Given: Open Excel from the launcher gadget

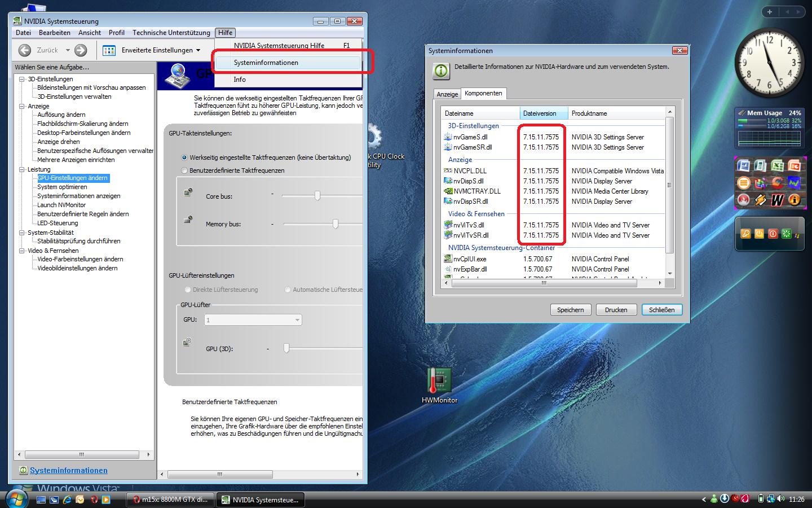Looking at the screenshot, I should pos(777,165).
